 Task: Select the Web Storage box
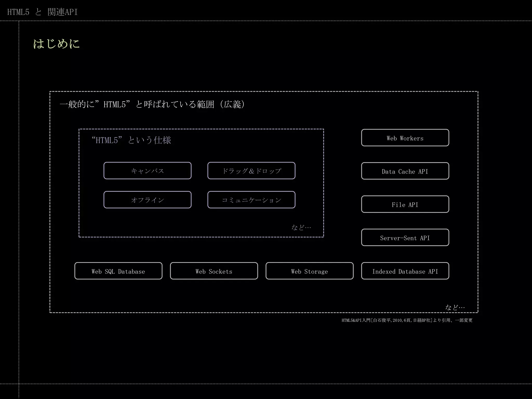309,271
